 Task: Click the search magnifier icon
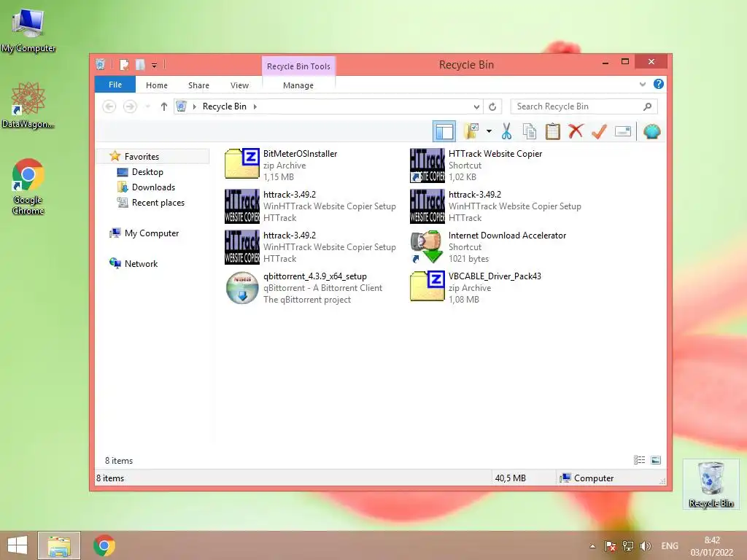[648, 106]
